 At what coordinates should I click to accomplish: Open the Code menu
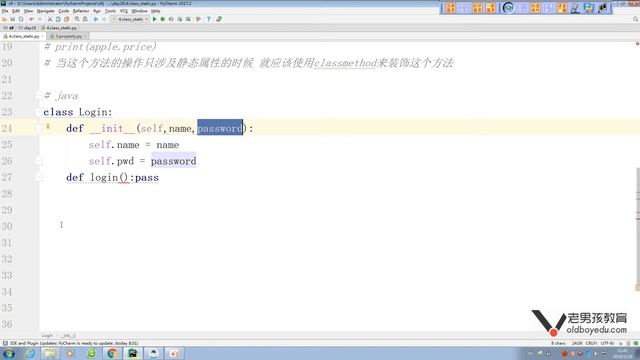(x=64, y=11)
